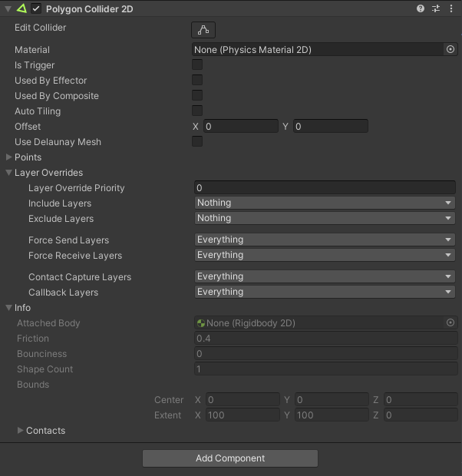This screenshot has width=462, height=476.
Task: Open the component help reference icon
Action: [x=420, y=8]
